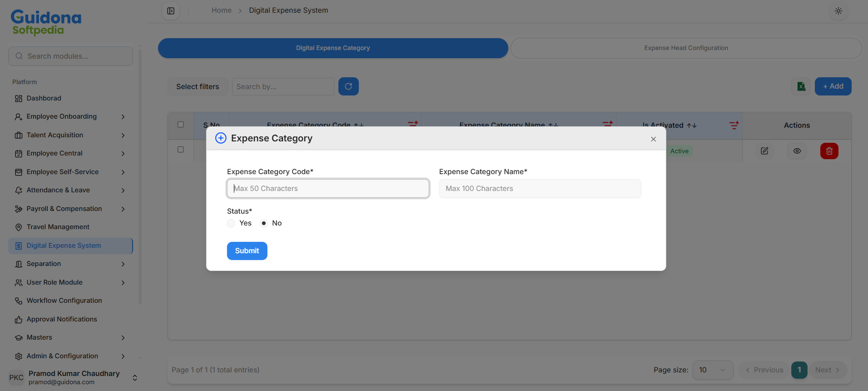Go to Home breadcrumb link
Image resolution: width=868 pixels, height=391 pixels.
click(222, 10)
